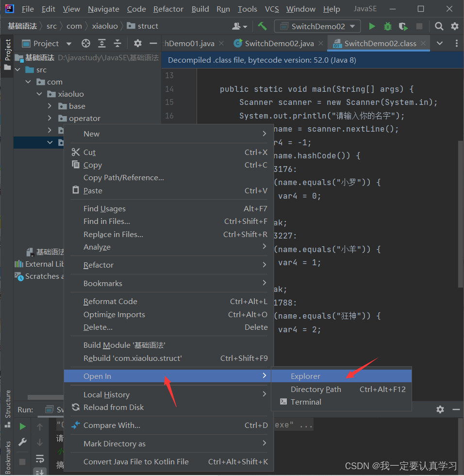
Task: Hide the Project panel with minus icon
Action: [x=153, y=43]
